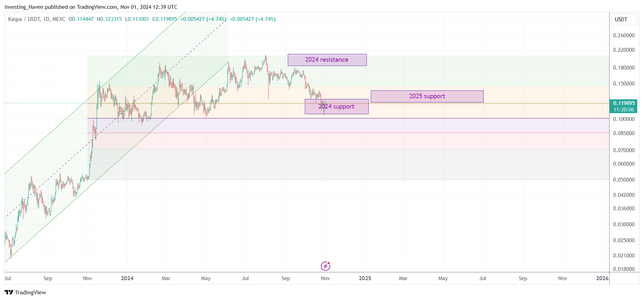
Task: Click the TradingView logo at bottom left
Action: [25, 292]
